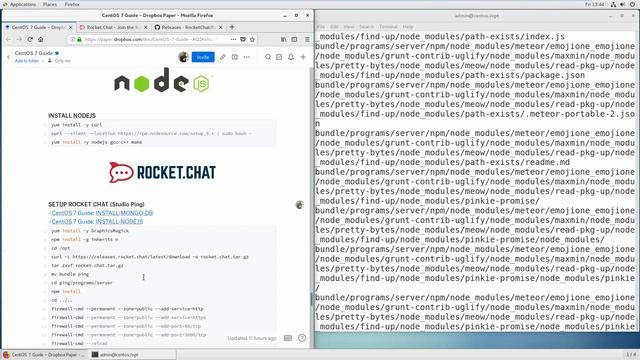Star the CentOS 7 Guide document
The height and width of the screenshot is (360, 640).
(57, 53)
